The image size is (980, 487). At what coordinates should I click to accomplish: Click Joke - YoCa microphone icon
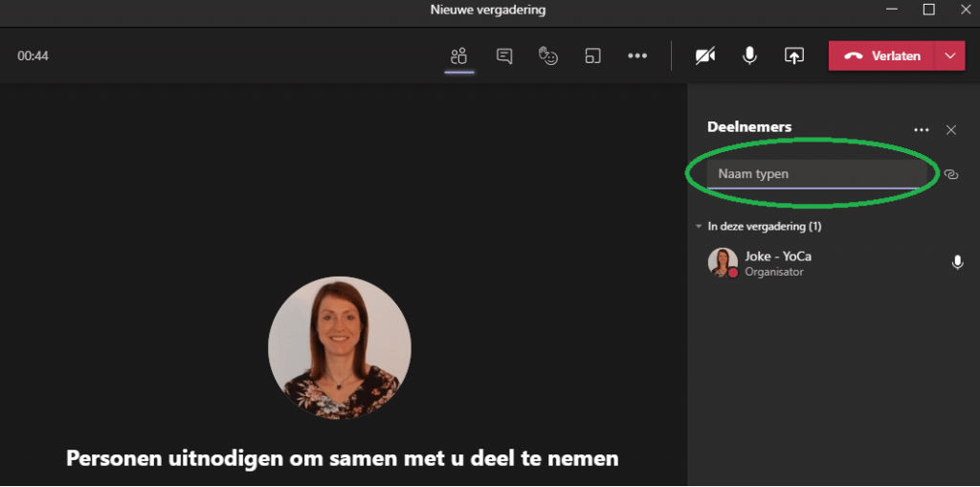pyautogui.click(x=957, y=262)
